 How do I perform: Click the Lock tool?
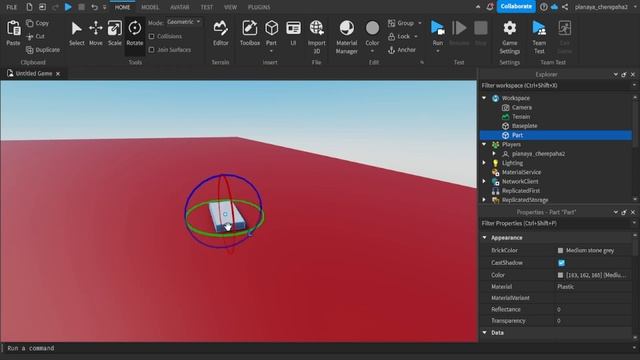[399, 36]
